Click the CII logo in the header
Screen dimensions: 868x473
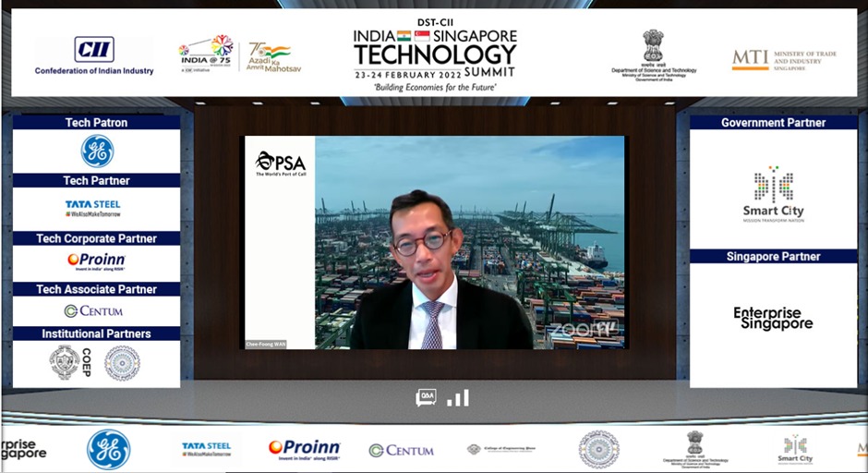click(x=94, y=55)
